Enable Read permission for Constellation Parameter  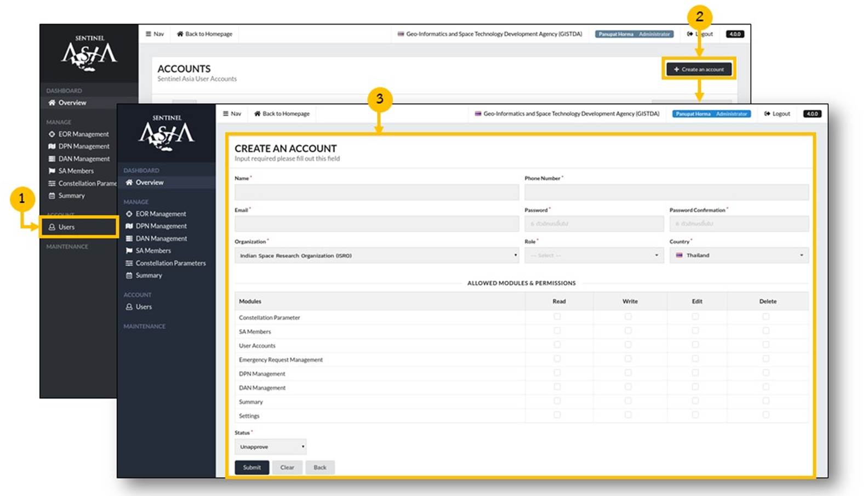coord(557,317)
